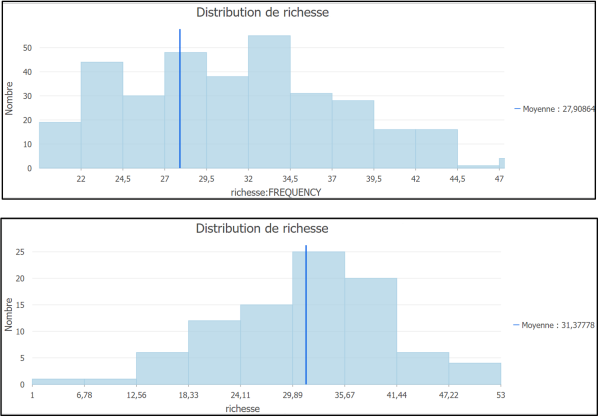Screen dimensions: 600x418
Task: Select the bar between 24,5 and 27
Action: 144,132
